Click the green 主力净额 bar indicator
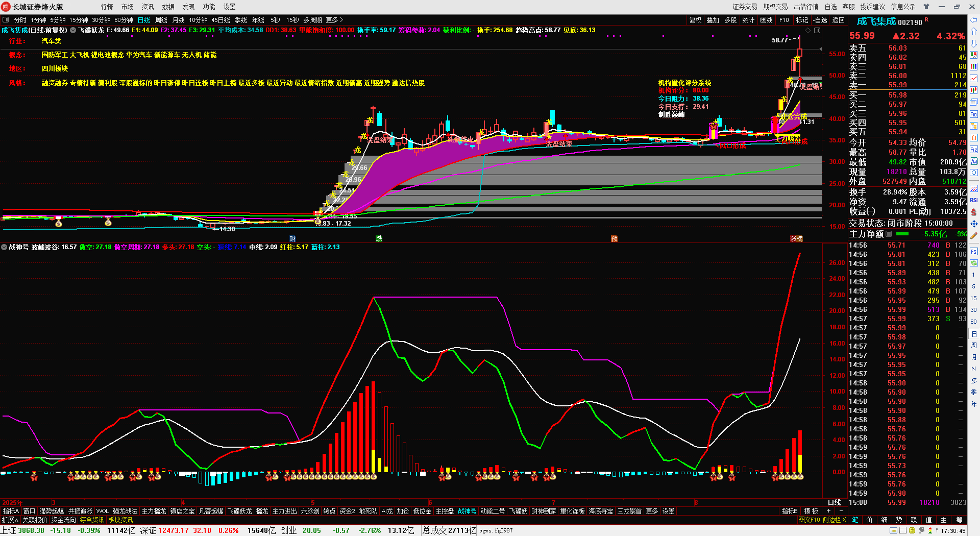This screenshot has width=980, height=536. coord(902,234)
